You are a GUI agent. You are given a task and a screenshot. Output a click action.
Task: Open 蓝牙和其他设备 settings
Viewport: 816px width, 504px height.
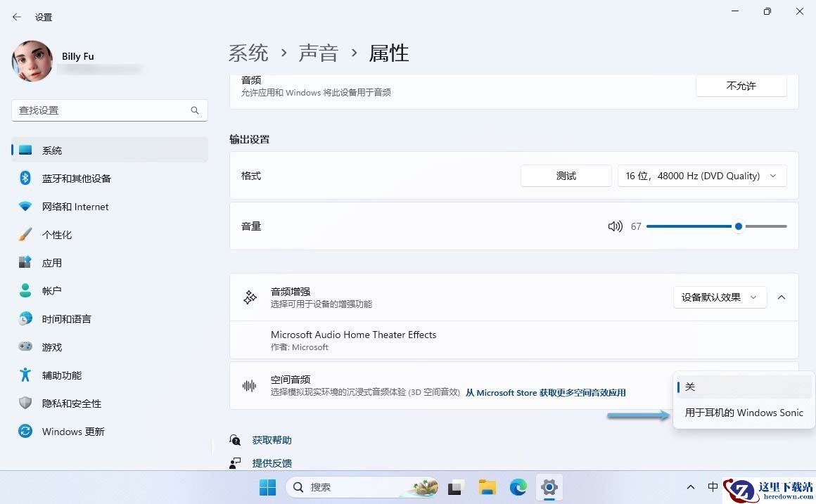click(109, 179)
